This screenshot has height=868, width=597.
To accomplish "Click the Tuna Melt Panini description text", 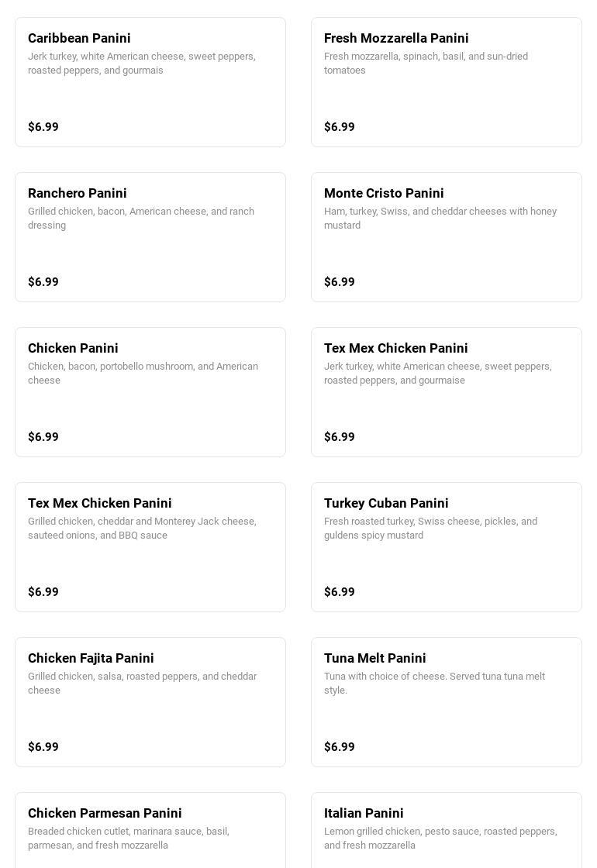I will pyautogui.click(x=434, y=683).
